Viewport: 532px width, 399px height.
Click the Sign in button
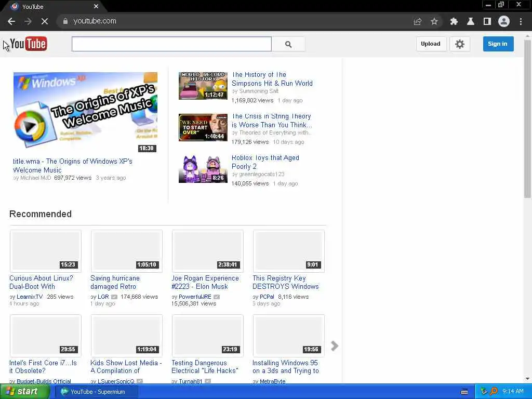[x=498, y=44]
